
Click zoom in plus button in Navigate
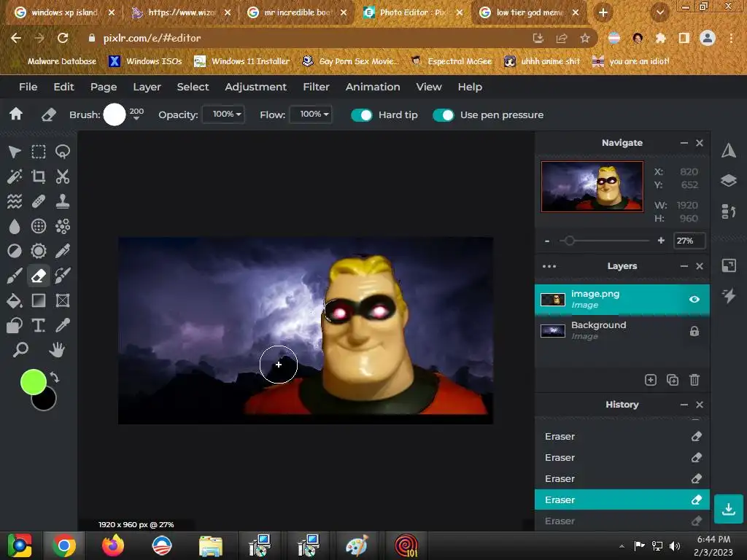661,241
